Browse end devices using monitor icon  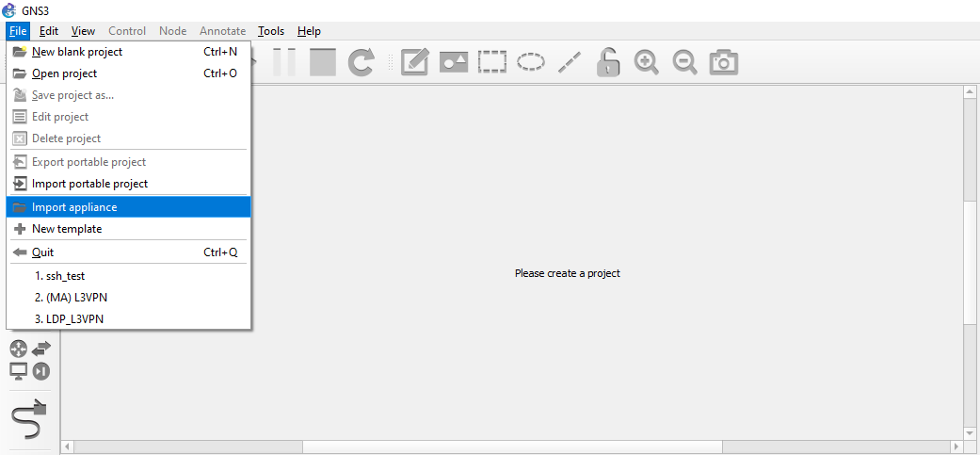[x=19, y=371]
